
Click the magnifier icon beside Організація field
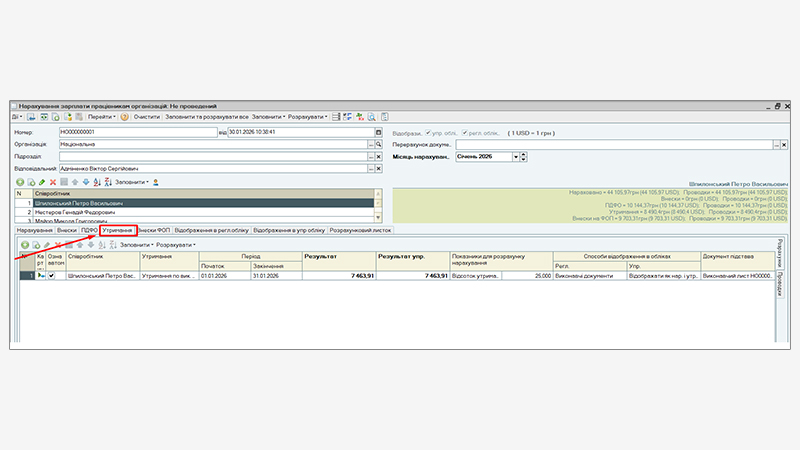tap(379, 144)
